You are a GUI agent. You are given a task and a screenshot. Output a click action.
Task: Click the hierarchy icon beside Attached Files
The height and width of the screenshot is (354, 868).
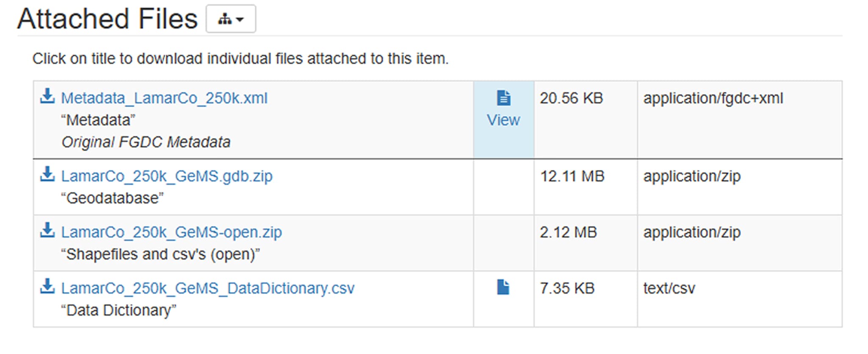[x=225, y=19]
